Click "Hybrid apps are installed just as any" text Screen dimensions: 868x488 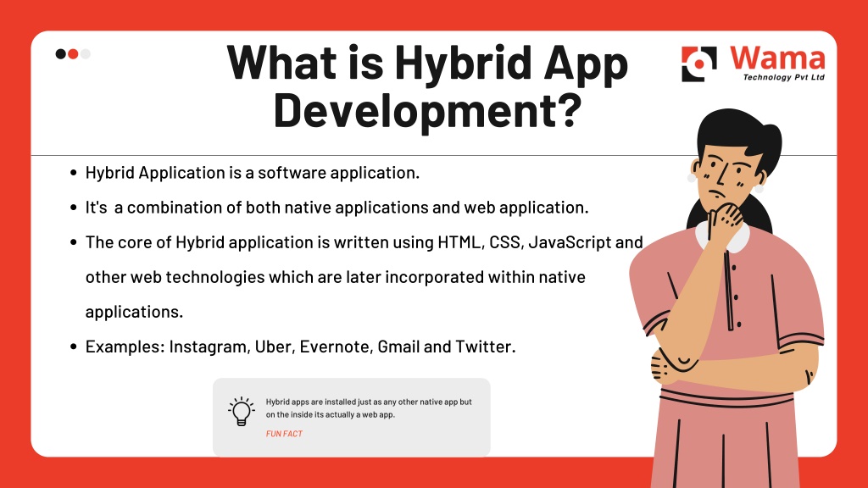[x=369, y=402]
